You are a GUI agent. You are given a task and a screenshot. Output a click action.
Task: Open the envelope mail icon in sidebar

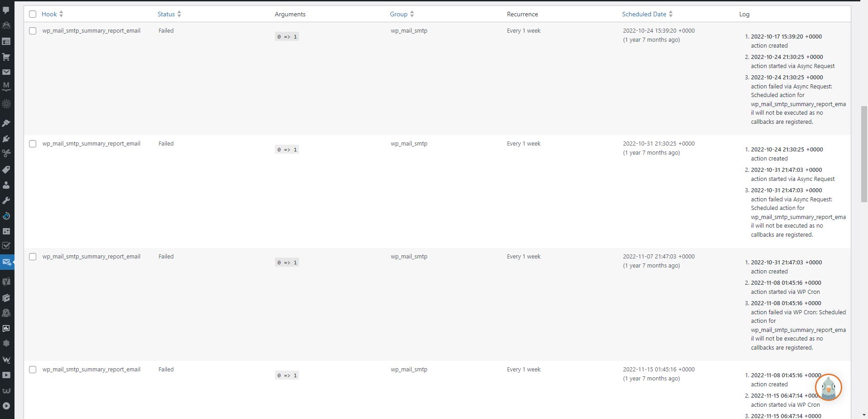6,72
